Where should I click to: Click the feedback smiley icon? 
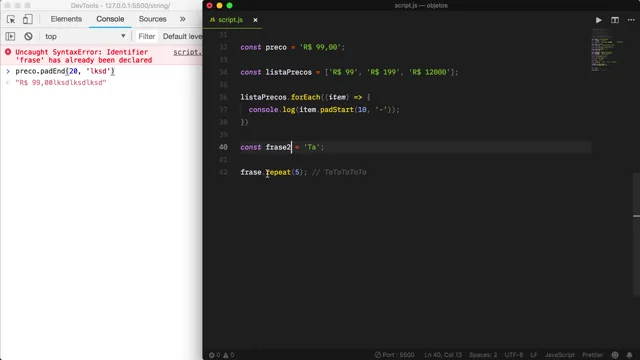615,355
